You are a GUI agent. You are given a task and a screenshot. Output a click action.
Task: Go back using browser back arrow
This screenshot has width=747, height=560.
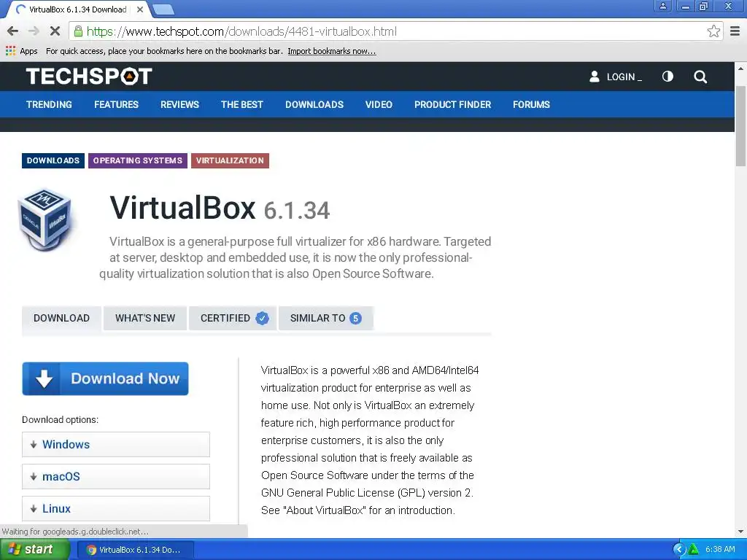coord(13,31)
